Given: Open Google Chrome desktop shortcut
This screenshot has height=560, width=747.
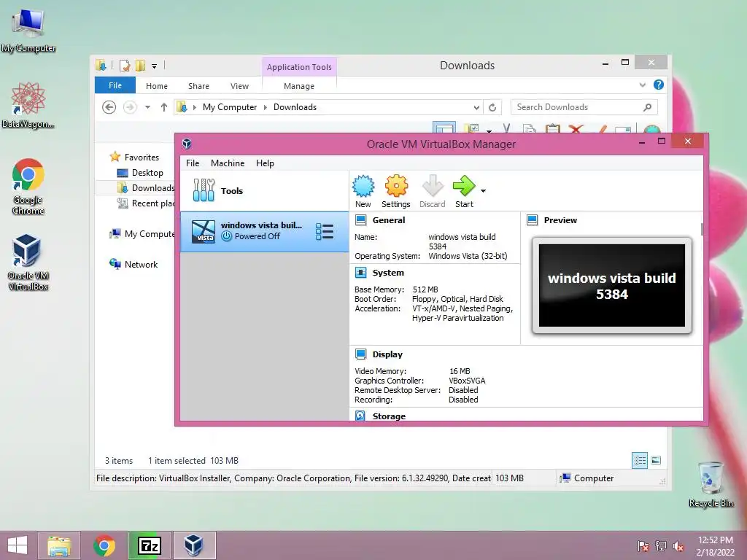Looking at the screenshot, I should (x=28, y=187).
